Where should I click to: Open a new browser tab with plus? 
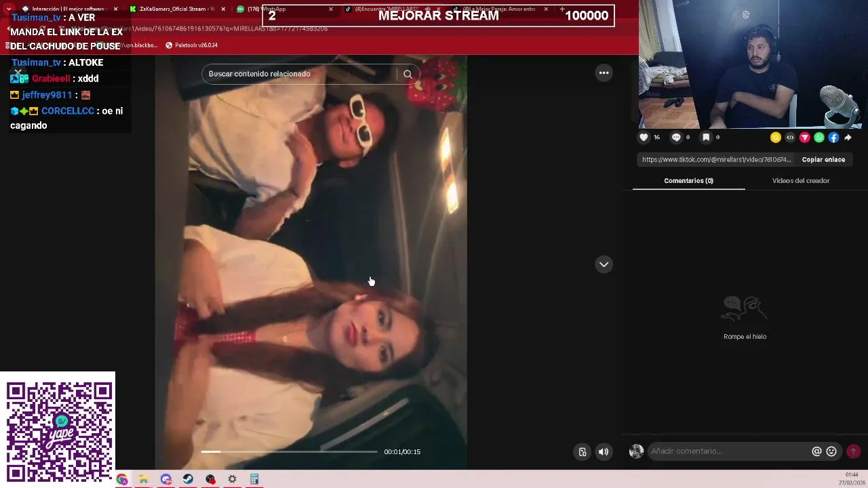(x=562, y=9)
